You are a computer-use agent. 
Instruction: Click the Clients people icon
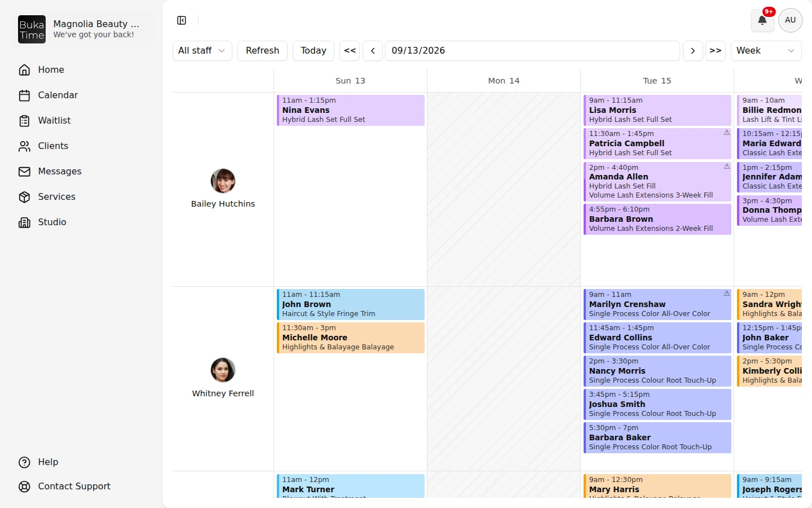(x=24, y=146)
